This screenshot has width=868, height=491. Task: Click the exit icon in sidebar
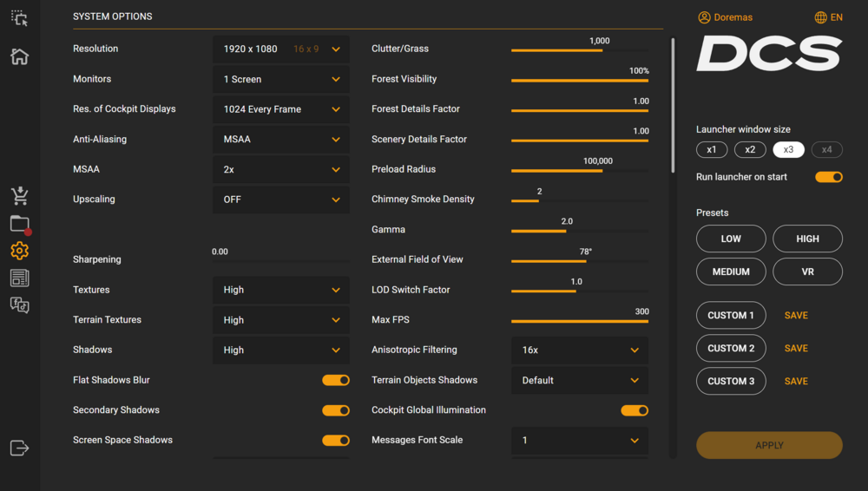click(19, 448)
